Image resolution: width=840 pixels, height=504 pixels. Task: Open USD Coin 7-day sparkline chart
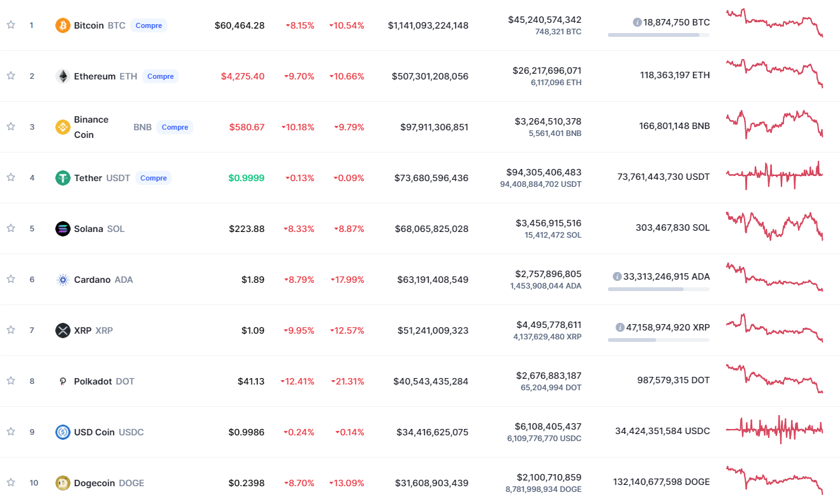tap(775, 430)
